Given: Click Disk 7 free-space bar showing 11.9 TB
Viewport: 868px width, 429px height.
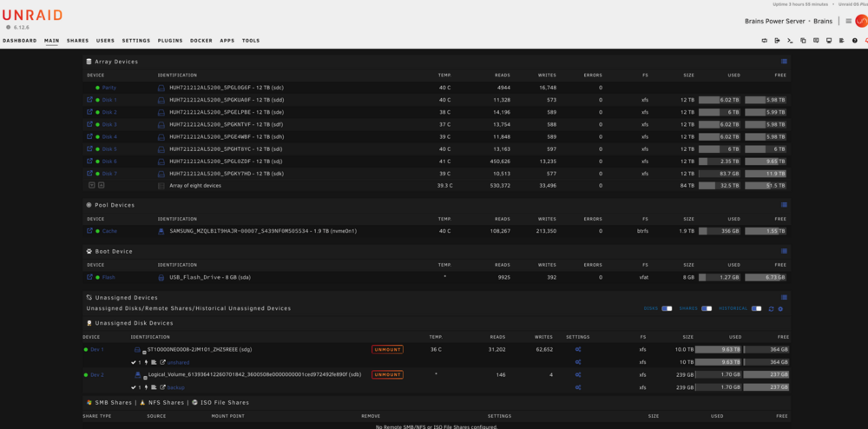Looking at the screenshot, I should point(766,174).
